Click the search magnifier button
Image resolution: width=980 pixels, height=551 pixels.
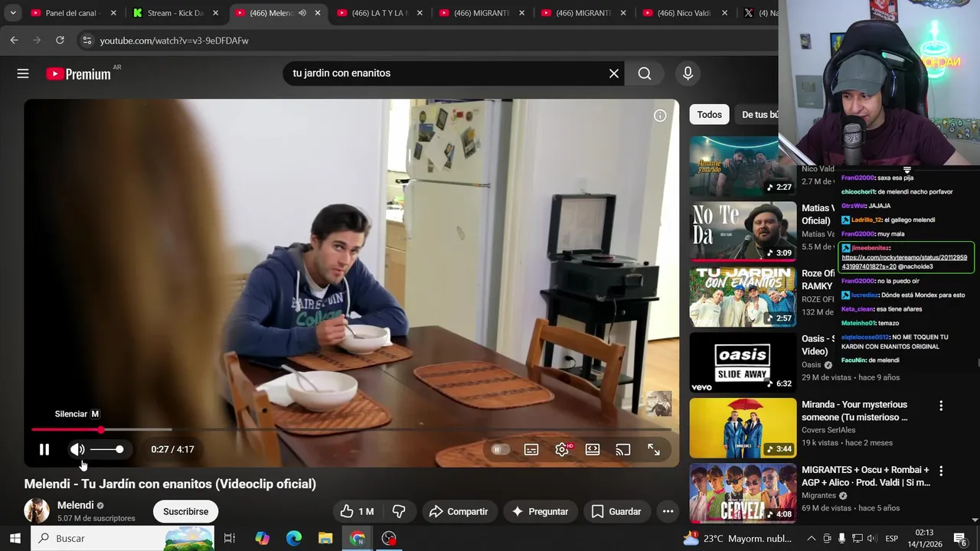pyautogui.click(x=645, y=73)
